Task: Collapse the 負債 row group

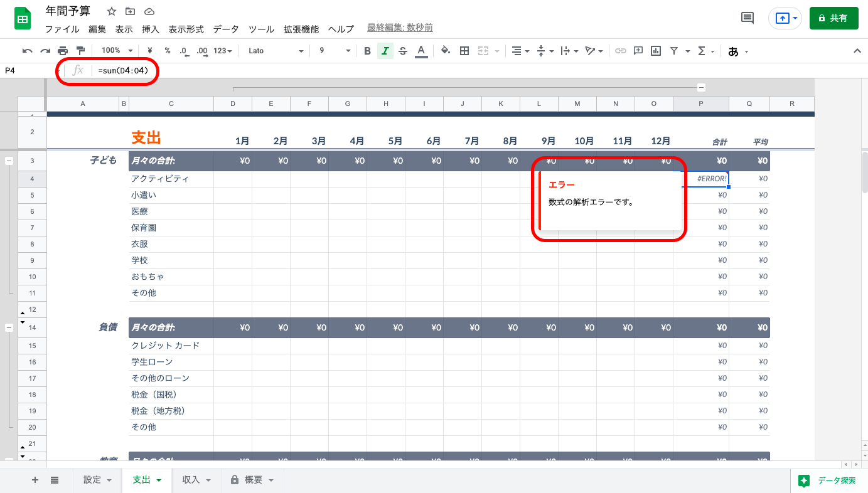Action: pos(9,327)
